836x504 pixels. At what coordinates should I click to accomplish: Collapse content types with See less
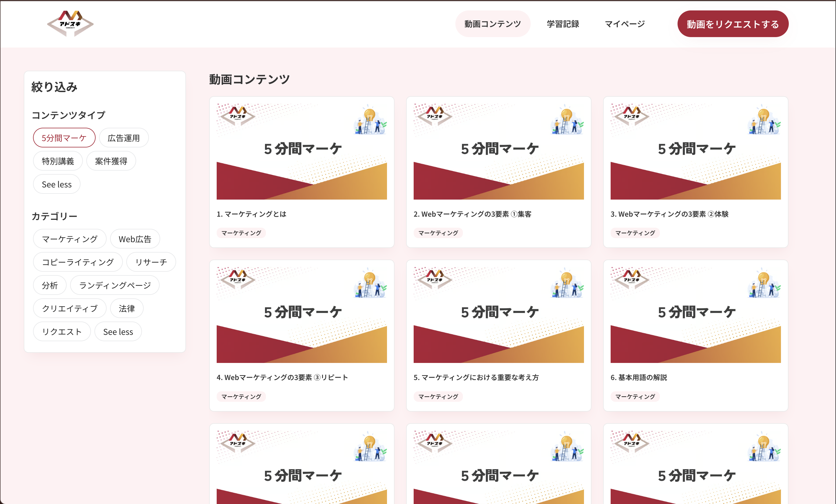(x=57, y=184)
